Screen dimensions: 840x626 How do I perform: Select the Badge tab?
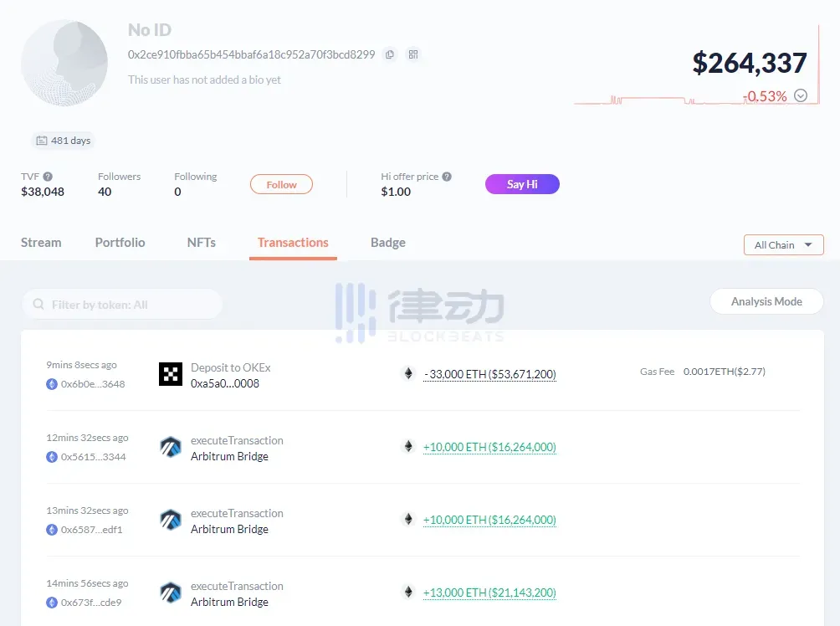pyautogui.click(x=387, y=243)
